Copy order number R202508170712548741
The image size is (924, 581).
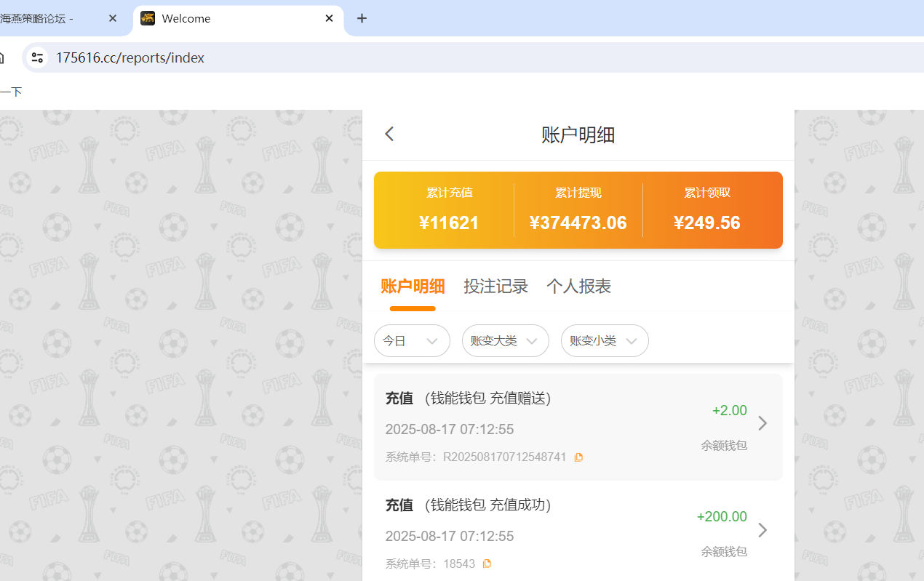578,457
